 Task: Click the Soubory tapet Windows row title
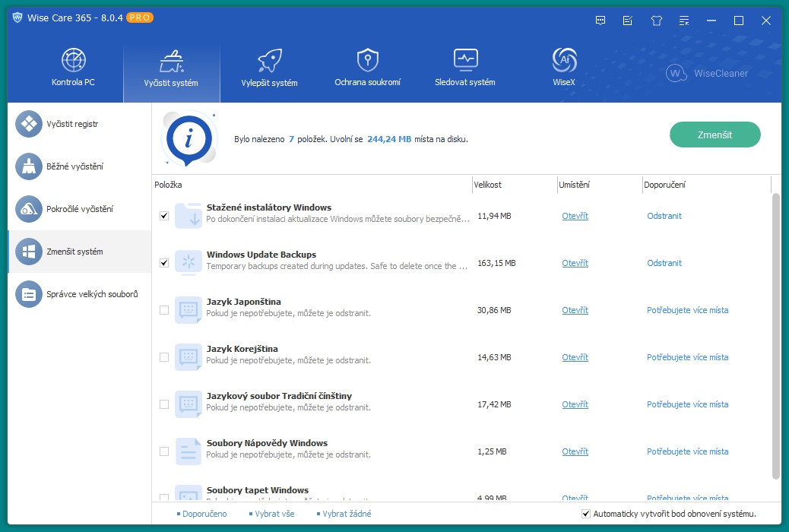(258, 490)
